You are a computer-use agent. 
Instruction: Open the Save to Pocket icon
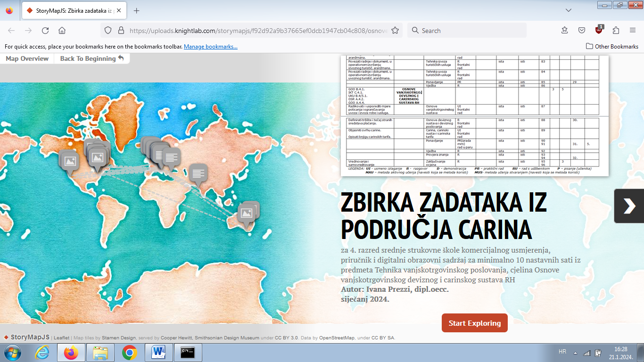[x=582, y=30]
